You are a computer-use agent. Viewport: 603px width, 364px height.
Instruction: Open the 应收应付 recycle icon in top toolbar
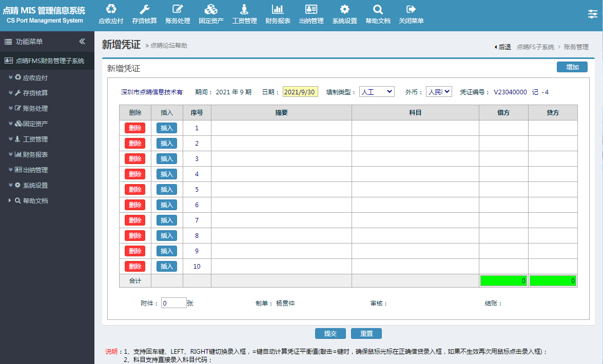click(x=111, y=9)
